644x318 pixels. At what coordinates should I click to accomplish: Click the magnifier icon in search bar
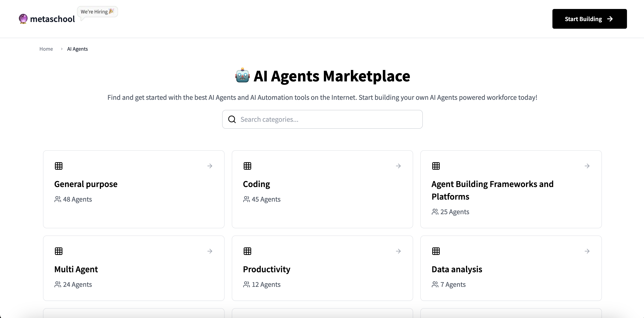pyautogui.click(x=232, y=120)
